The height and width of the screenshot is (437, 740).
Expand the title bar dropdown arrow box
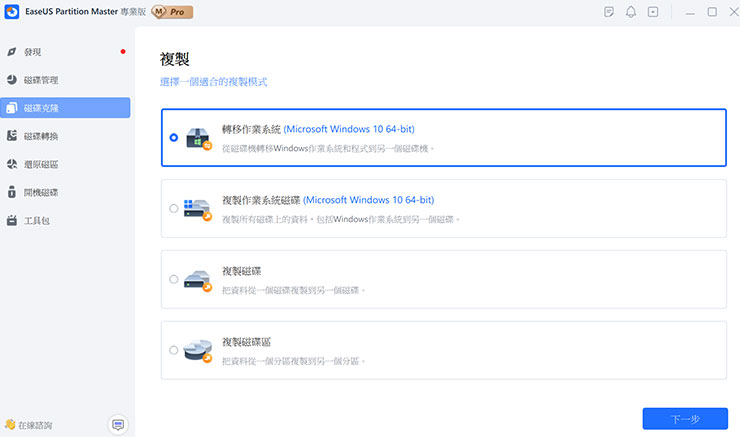pos(653,12)
